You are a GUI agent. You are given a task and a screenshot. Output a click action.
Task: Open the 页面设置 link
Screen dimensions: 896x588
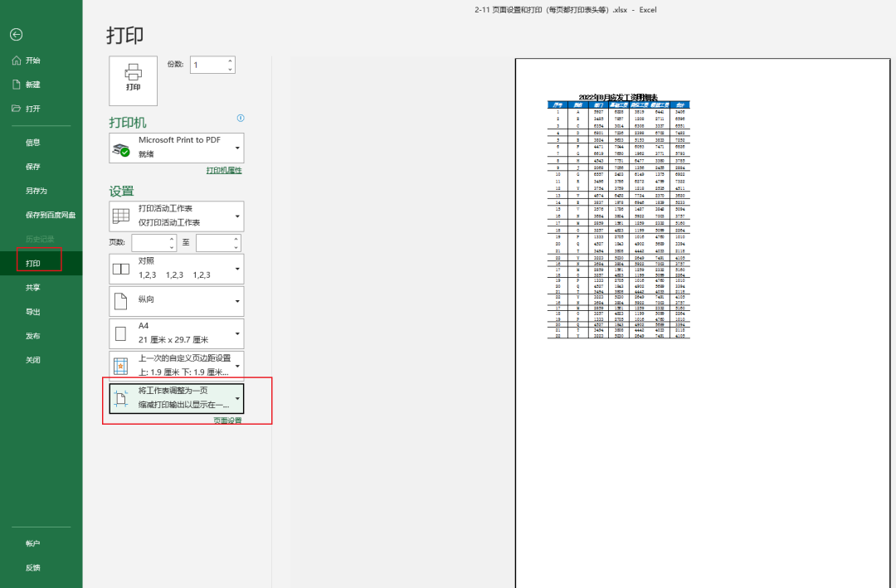point(227,420)
